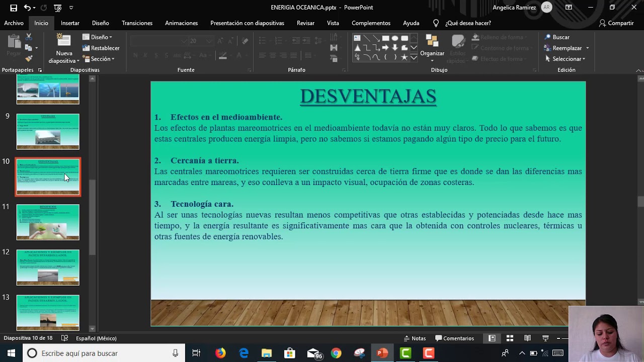Toggle the Comentarios pane
The width and height of the screenshot is (644, 362).
455,338
